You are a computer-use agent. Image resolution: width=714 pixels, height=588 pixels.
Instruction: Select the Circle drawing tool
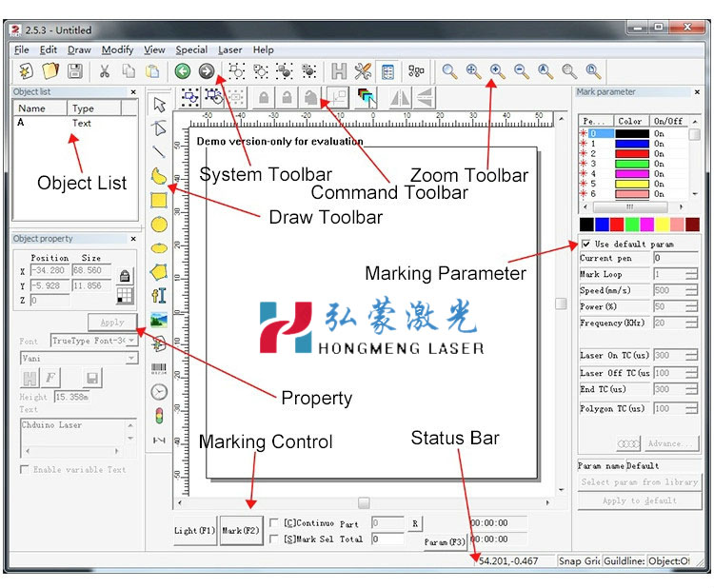coord(159,225)
